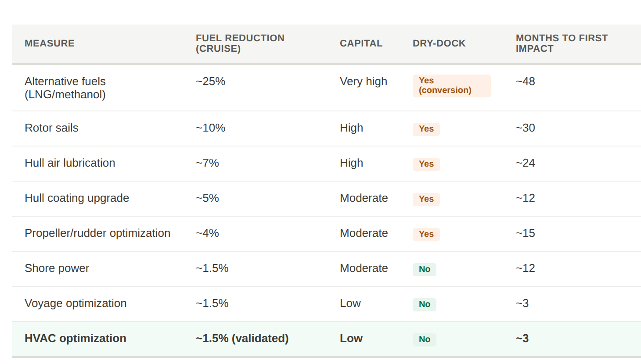Viewport: 641px width, 364px height.
Task: Click the Yes badge in Rotor sails row
Action: click(x=426, y=129)
